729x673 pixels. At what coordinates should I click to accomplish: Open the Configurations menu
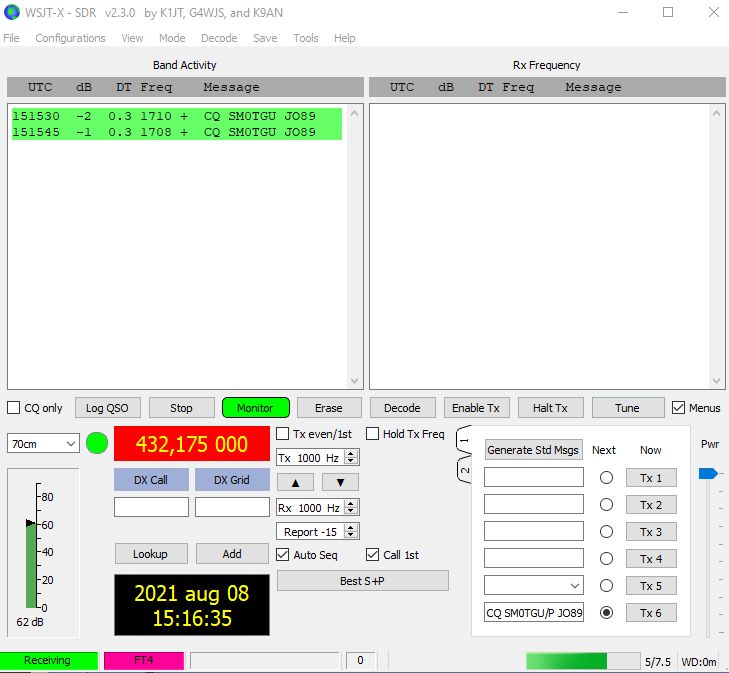[x=70, y=38]
